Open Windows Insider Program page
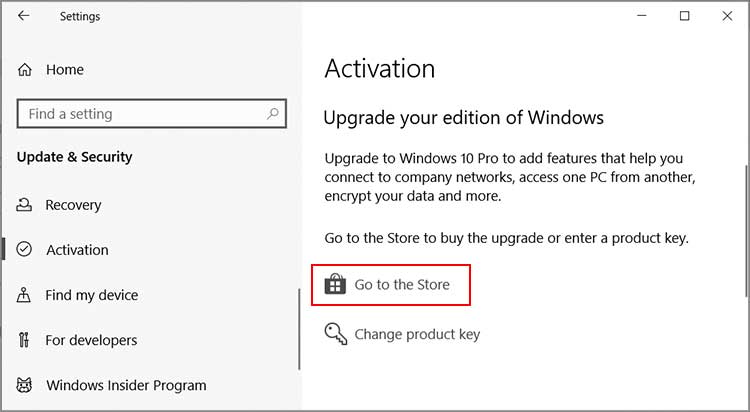Screen dimensions: 750x412 [x=126, y=385]
